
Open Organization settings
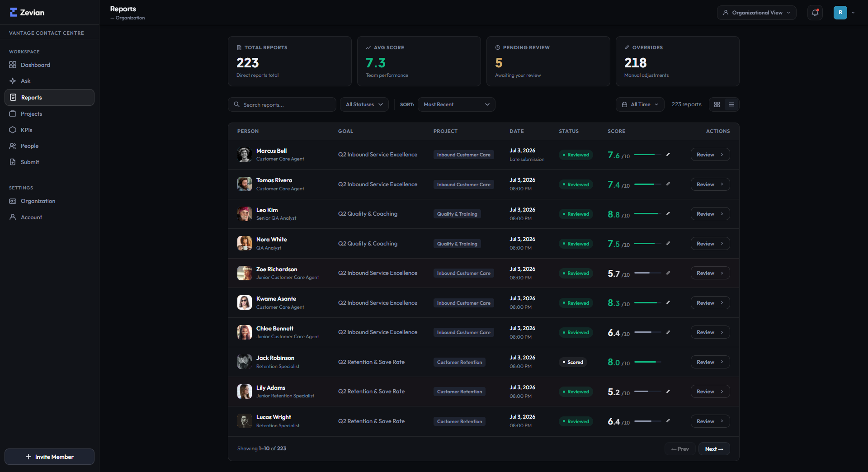coord(49,201)
